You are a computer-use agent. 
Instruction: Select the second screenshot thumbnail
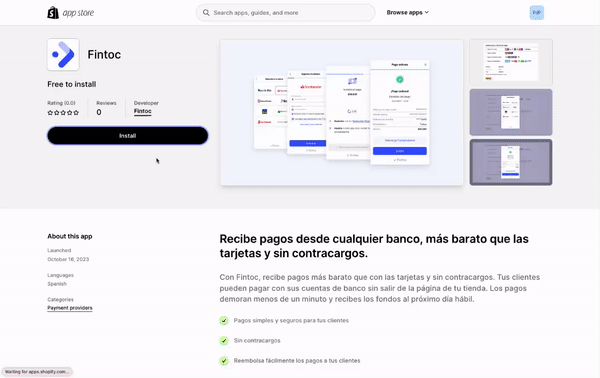click(x=511, y=112)
